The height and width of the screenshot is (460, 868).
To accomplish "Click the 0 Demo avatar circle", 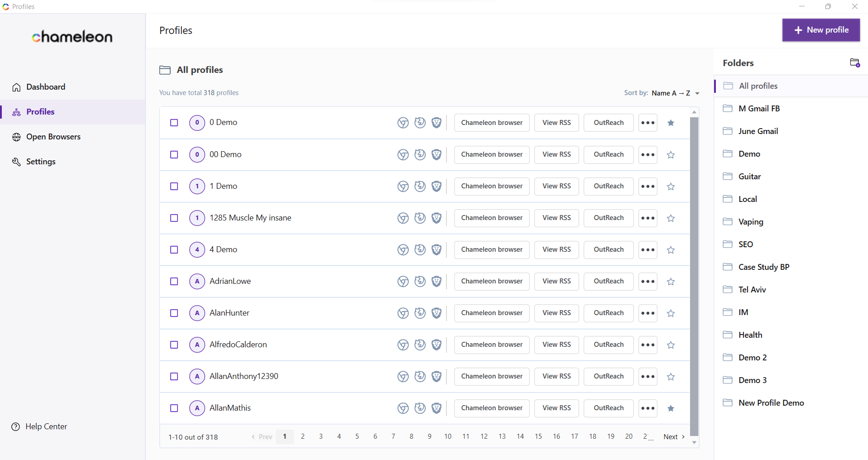I will coord(197,123).
